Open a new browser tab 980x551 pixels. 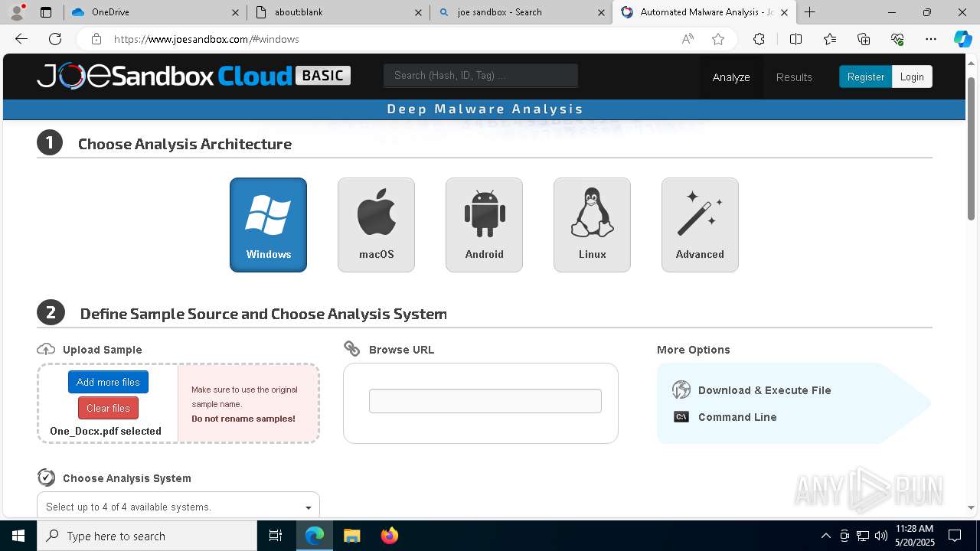[x=809, y=12]
